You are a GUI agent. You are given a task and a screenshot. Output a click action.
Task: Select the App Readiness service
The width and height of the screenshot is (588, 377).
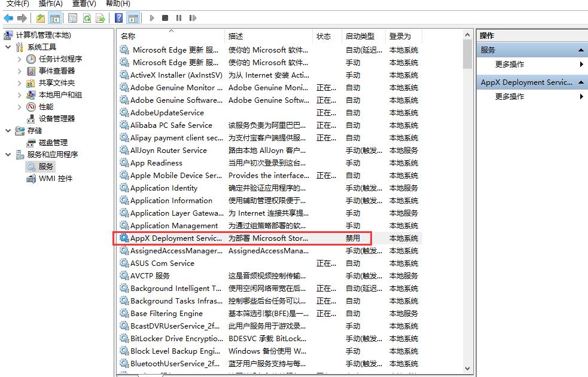[270, 163]
